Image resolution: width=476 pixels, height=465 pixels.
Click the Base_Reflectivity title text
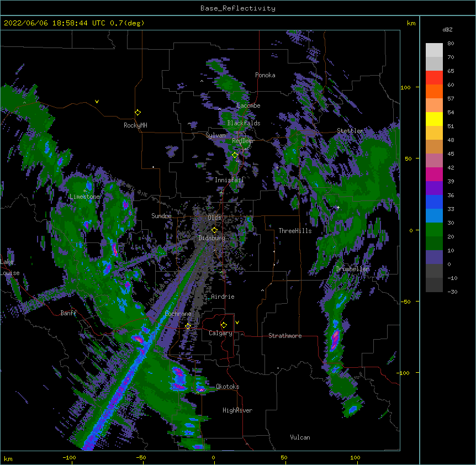click(238, 8)
